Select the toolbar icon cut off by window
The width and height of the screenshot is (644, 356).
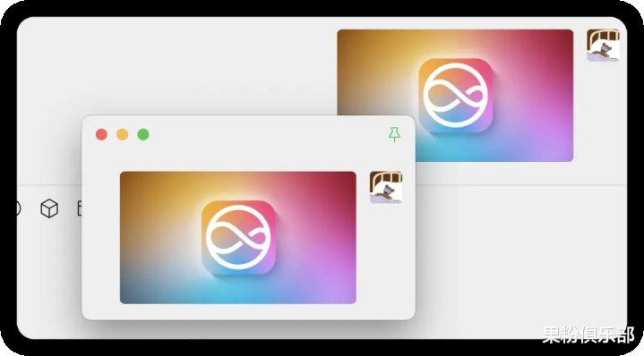click(x=80, y=208)
